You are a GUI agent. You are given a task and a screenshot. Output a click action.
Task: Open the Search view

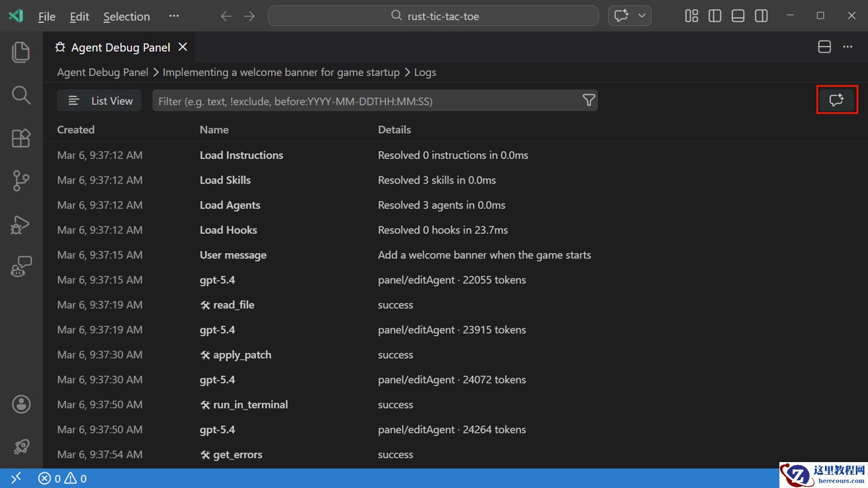point(21,95)
